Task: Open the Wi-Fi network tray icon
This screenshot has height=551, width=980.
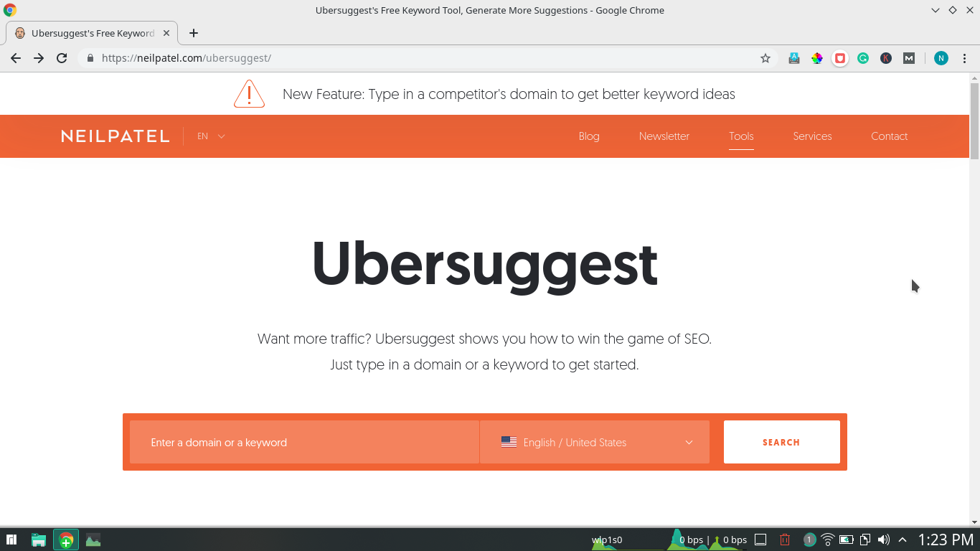Action: coord(828,540)
